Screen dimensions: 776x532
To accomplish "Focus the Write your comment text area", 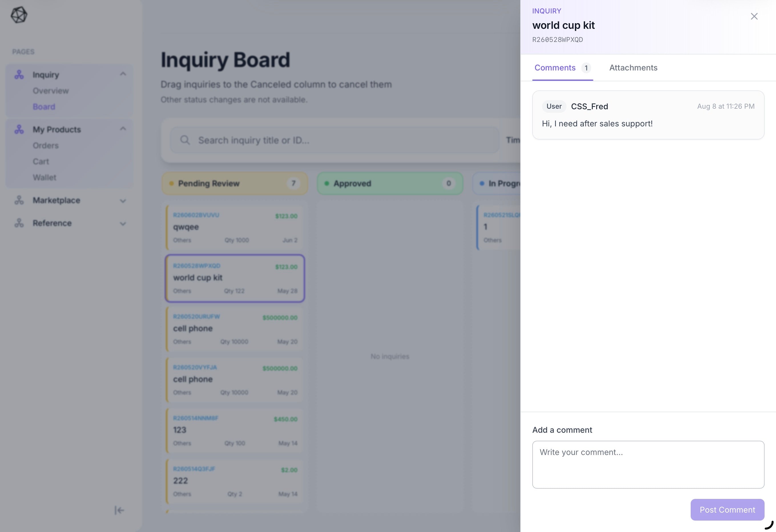I will pyautogui.click(x=648, y=465).
